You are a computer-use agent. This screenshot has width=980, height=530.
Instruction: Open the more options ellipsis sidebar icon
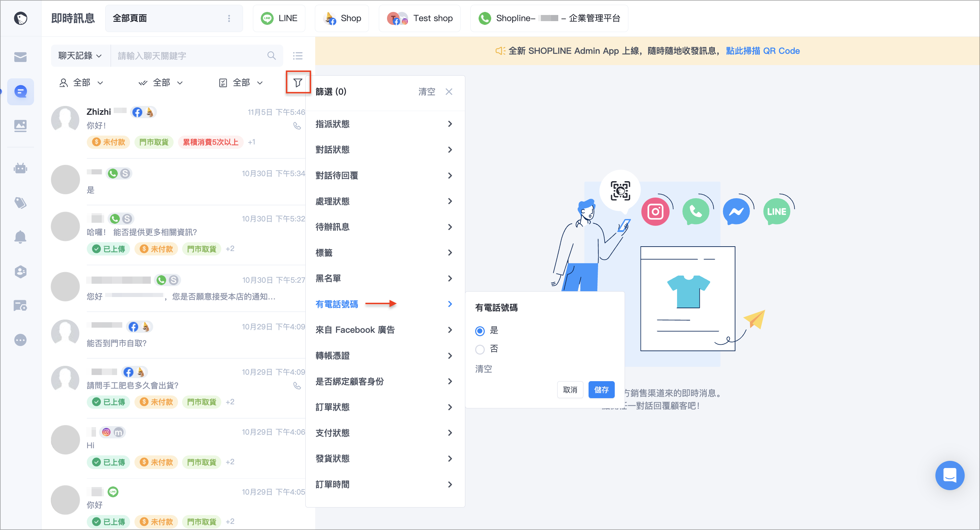point(20,340)
